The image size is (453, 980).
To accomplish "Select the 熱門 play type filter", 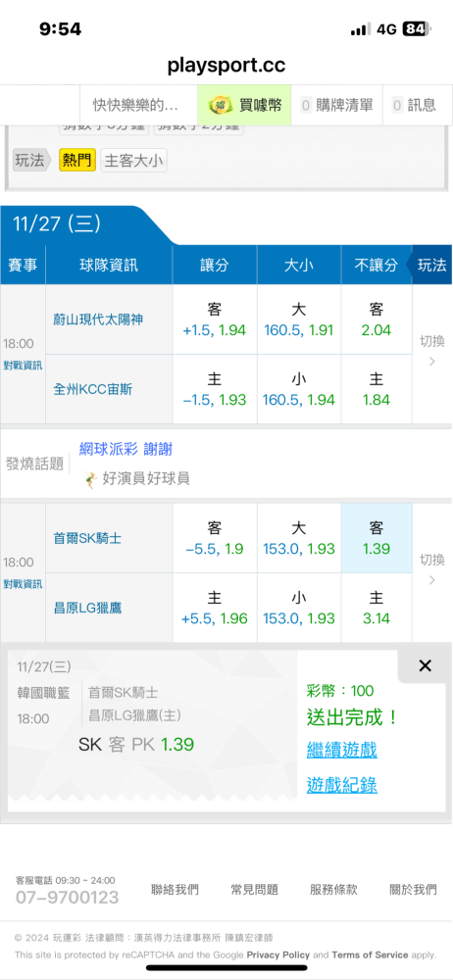I will coord(77,160).
